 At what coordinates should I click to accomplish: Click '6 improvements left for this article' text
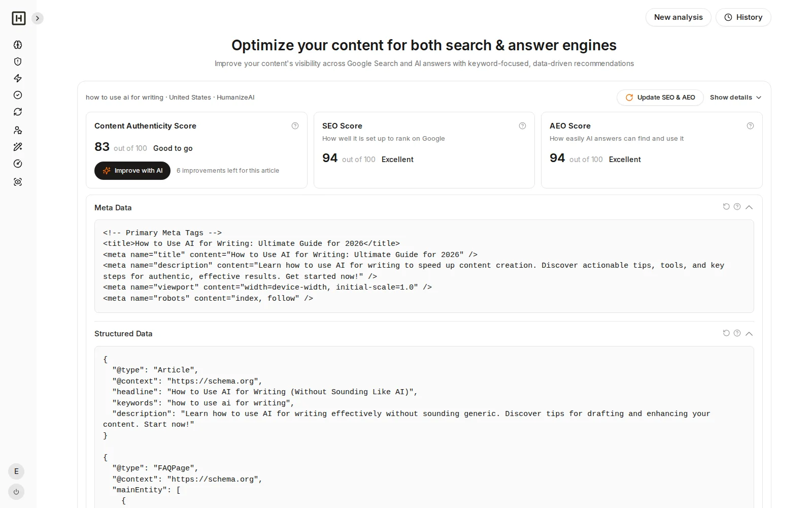click(228, 171)
